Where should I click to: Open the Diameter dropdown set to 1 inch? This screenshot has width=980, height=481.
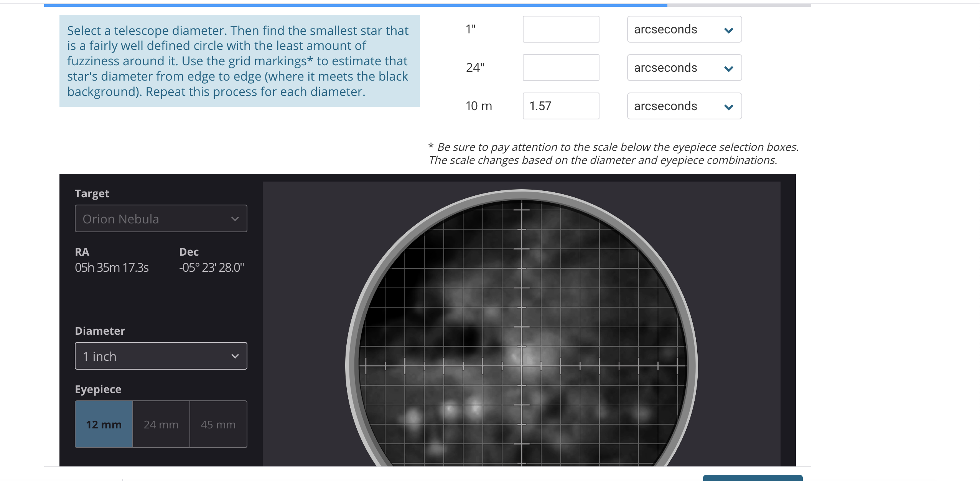coord(161,356)
